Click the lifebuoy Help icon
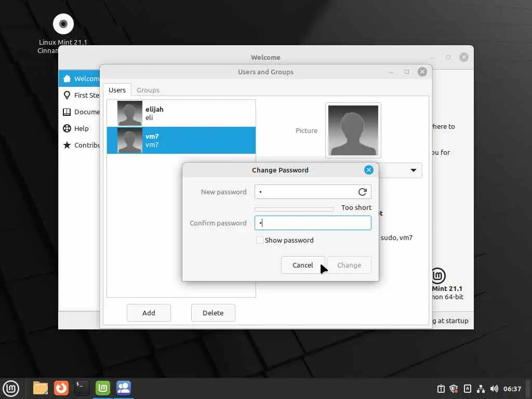532x399 pixels. tap(67, 129)
